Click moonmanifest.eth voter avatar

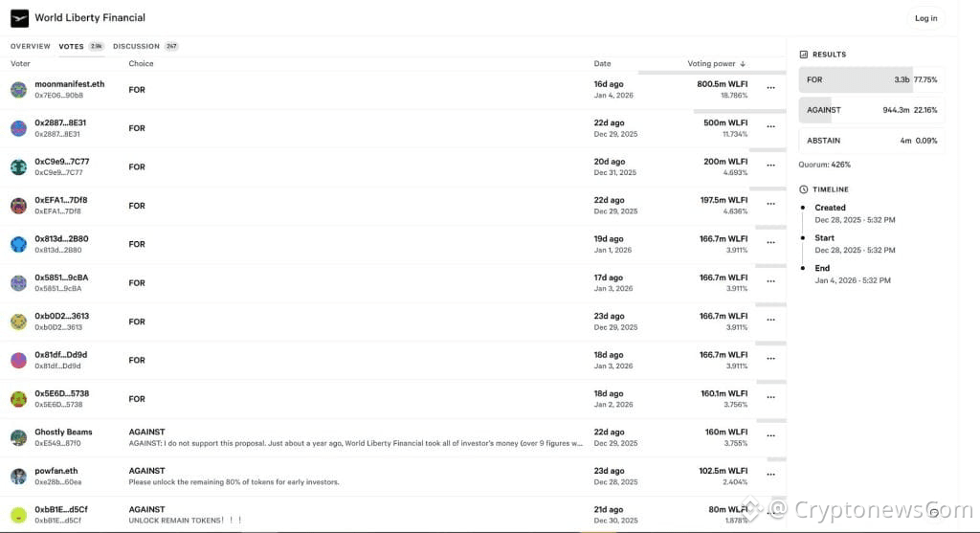point(18,90)
